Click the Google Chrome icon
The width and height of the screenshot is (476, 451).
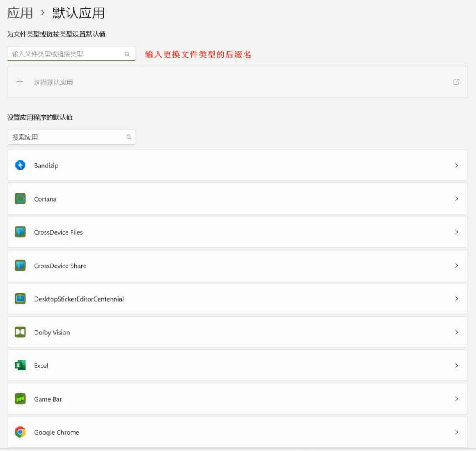(20, 432)
